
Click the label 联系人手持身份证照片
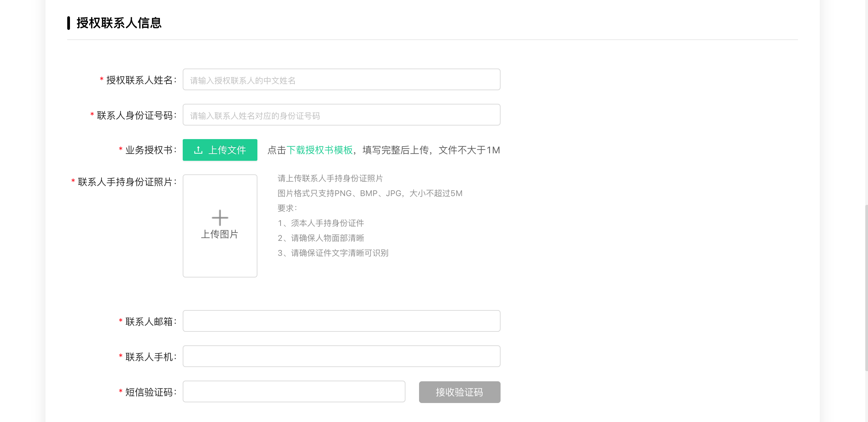[x=125, y=182]
